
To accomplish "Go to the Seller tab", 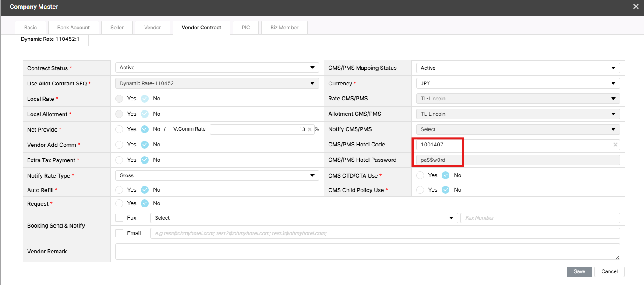I will (x=117, y=28).
